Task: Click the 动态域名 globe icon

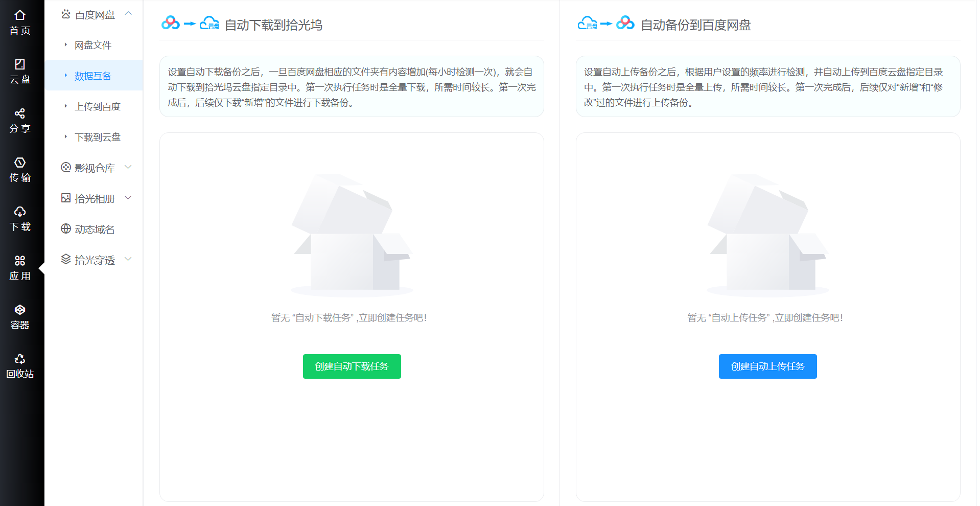Action: click(x=66, y=228)
